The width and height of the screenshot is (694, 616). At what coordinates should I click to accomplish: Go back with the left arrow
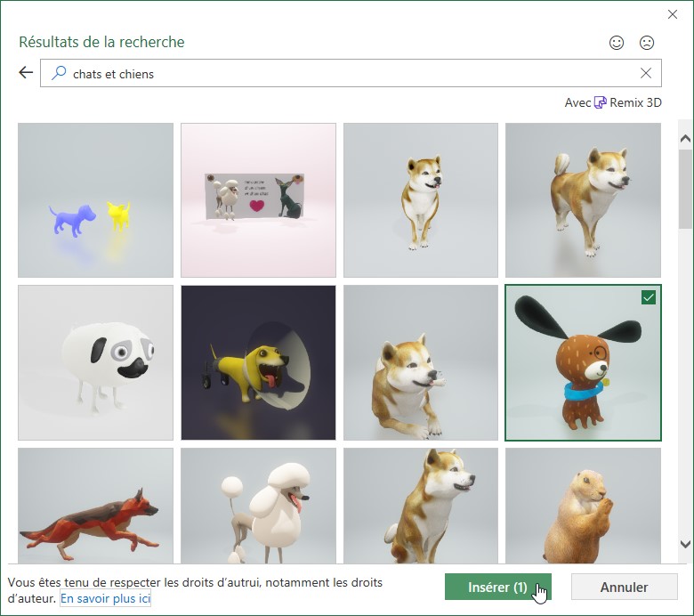pos(26,73)
